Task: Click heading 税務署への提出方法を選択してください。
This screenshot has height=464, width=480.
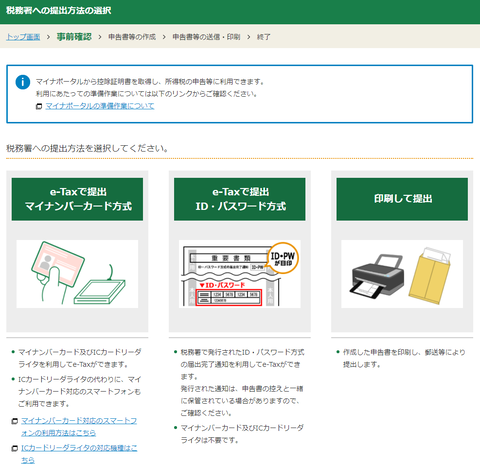Action: 87,148
